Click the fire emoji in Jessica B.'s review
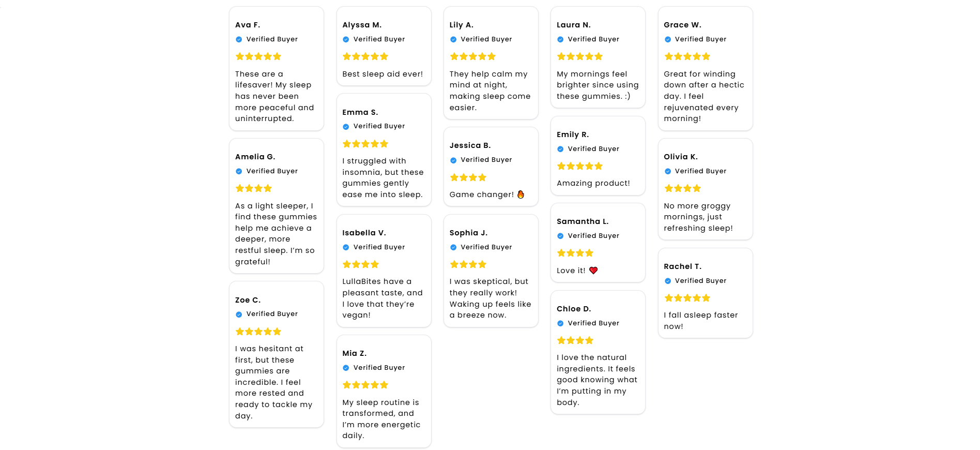This screenshot has height=450, width=980. click(520, 194)
